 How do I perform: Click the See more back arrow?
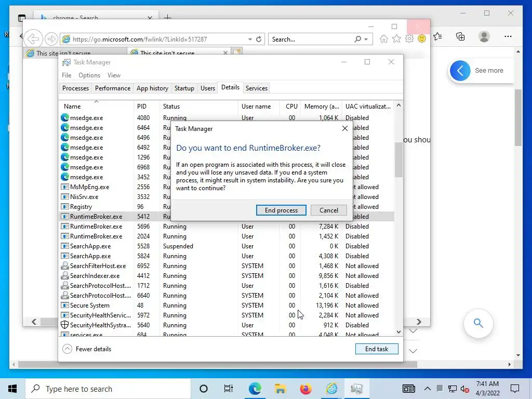point(460,71)
